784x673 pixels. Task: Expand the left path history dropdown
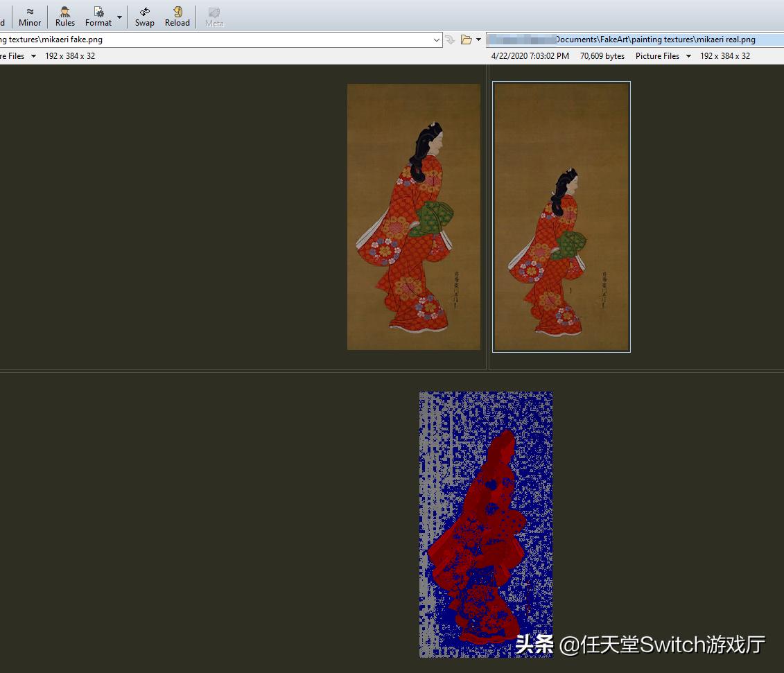tap(437, 40)
